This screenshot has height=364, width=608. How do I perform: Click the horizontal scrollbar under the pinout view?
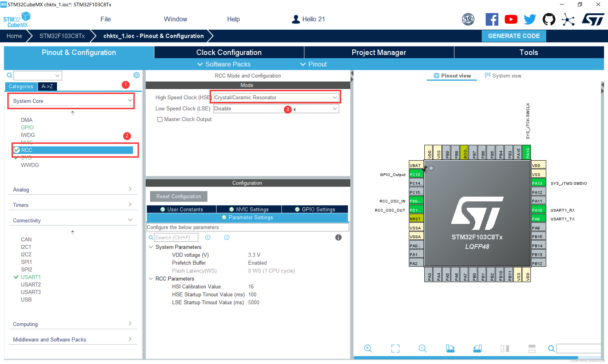[465, 357]
